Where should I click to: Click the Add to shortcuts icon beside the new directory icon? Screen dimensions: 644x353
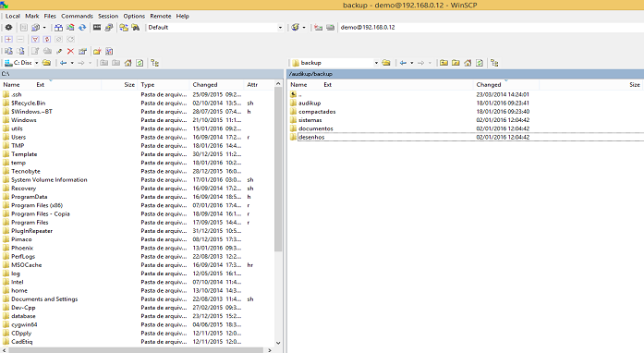tap(109, 52)
